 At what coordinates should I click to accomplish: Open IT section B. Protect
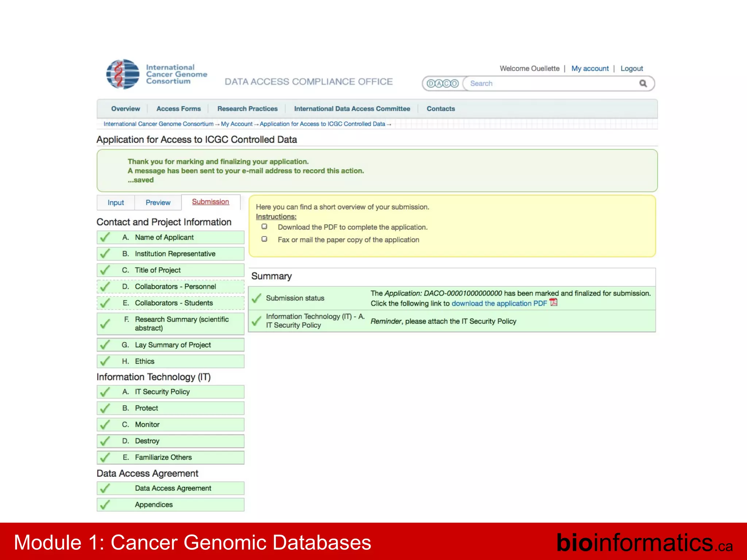pyautogui.click(x=170, y=408)
